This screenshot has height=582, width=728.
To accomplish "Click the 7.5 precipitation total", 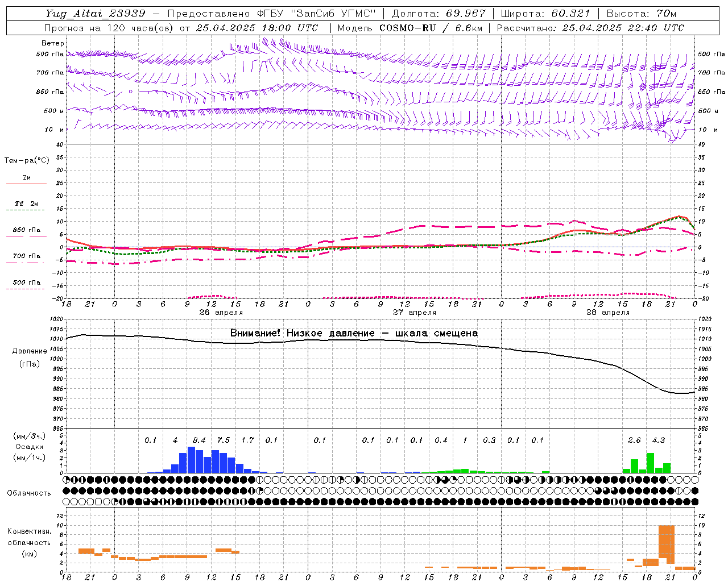I will tap(224, 440).
